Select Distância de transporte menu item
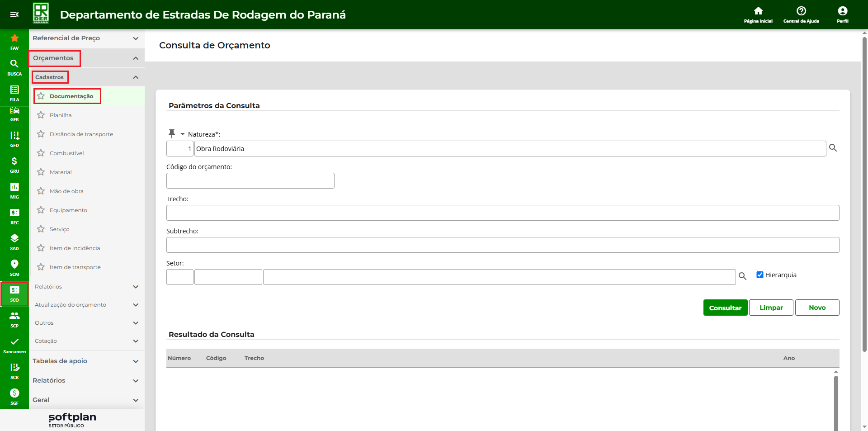This screenshot has height=431, width=868. tap(81, 134)
